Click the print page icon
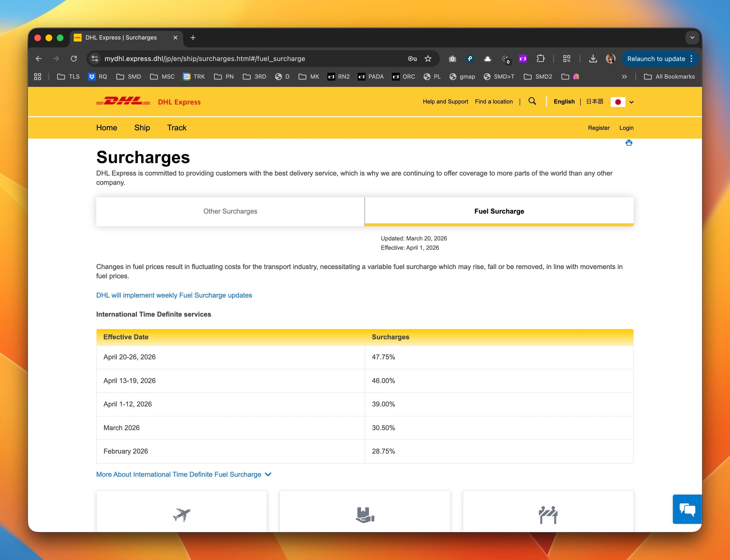The image size is (730, 560). pyautogui.click(x=629, y=143)
